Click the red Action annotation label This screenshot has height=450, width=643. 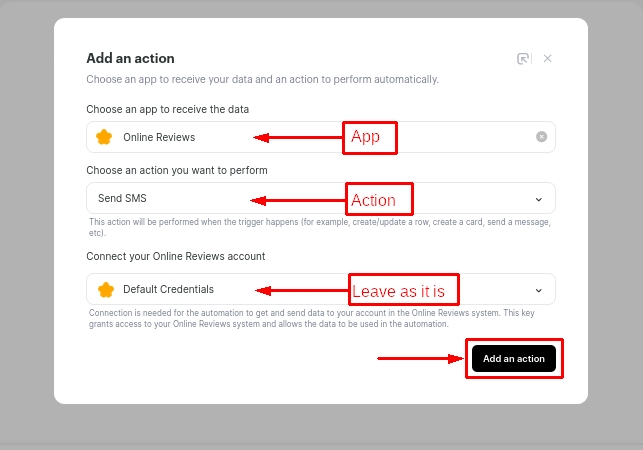(379, 200)
